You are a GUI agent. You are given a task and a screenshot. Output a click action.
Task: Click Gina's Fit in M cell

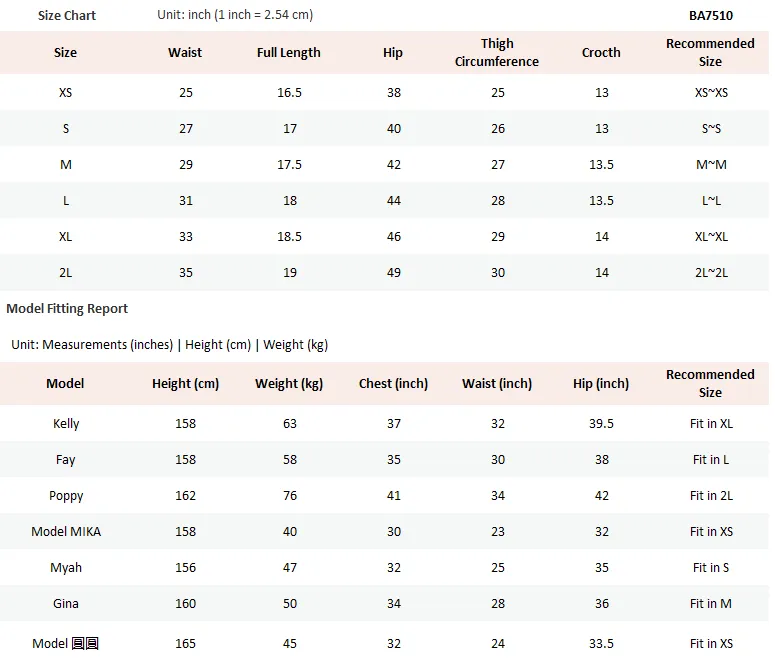pyautogui.click(x=711, y=604)
